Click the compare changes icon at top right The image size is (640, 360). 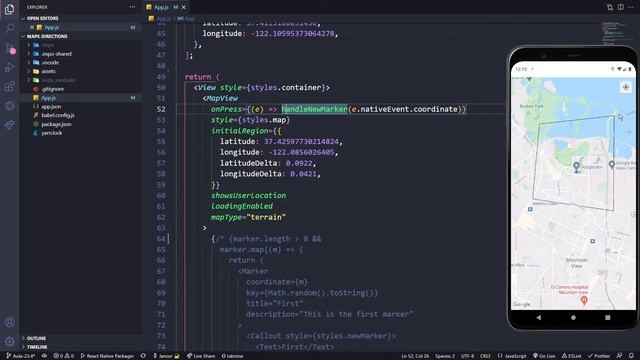(610, 7)
